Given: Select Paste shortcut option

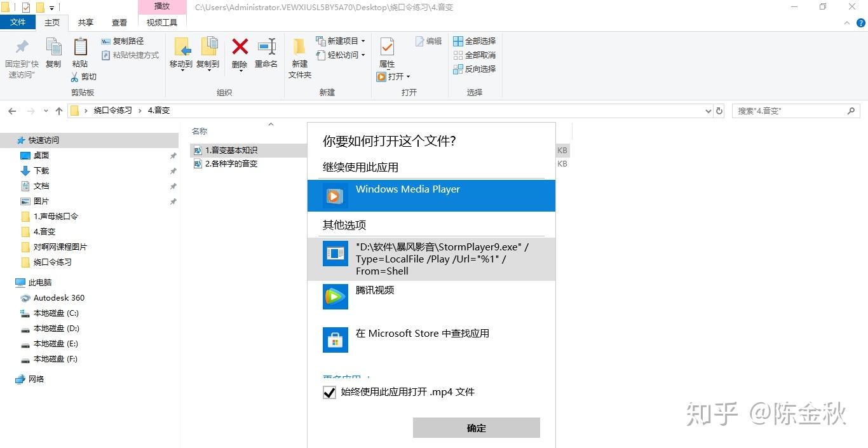Looking at the screenshot, I should pyautogui.click(x=130, y=55).
